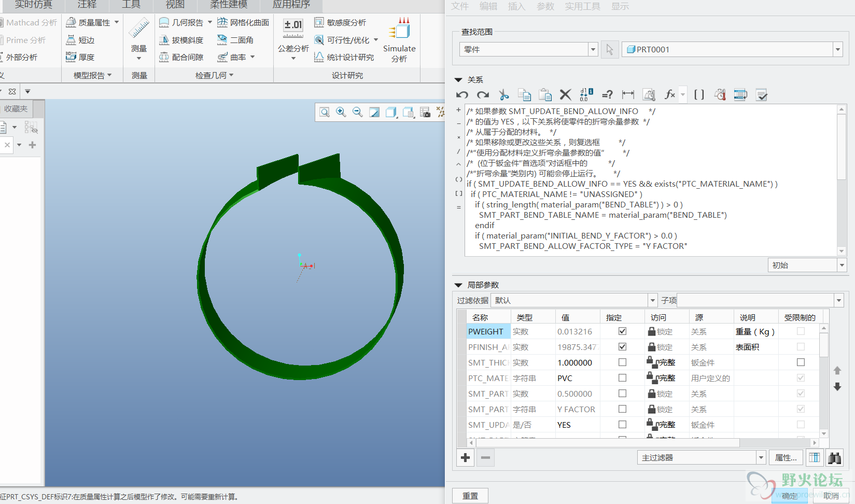Viewport: 855px width, 504px height.
Task: Click the 属性... button
Action: pos(786,457)
